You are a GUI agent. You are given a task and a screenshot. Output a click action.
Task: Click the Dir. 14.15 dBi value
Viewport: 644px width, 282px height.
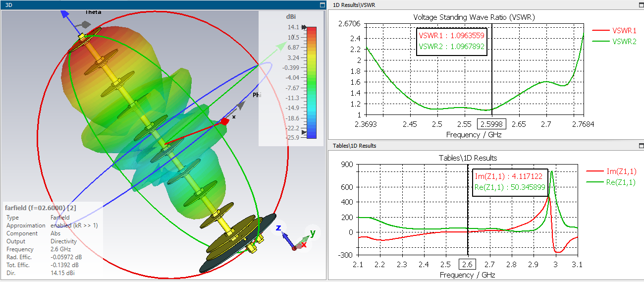(64, 273)
